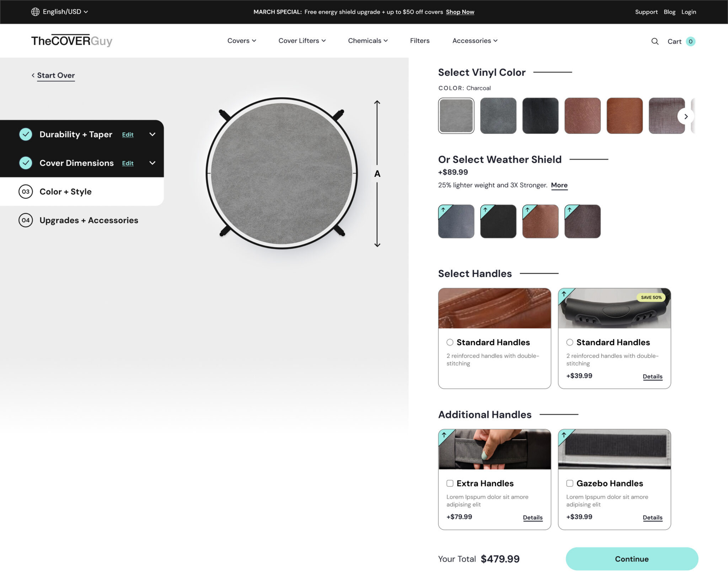Click upgrade arrow badge on Extra Handles image
Screen dimensions: 728x579
[445, 435]
